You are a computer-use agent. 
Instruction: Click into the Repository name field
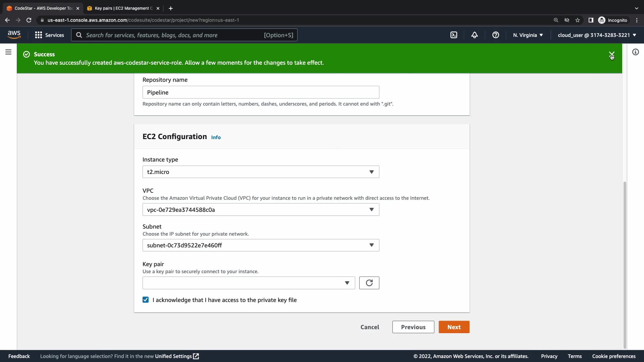[261, 93]
